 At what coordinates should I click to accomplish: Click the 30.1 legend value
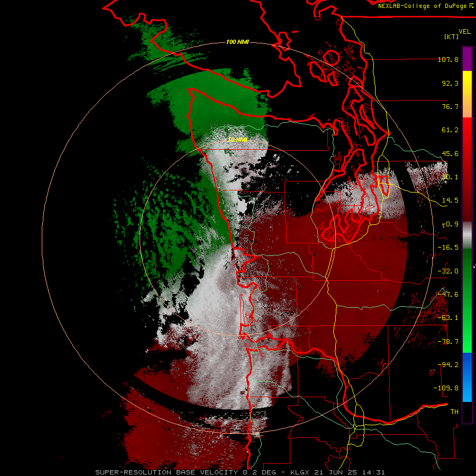tap(450, 177)
